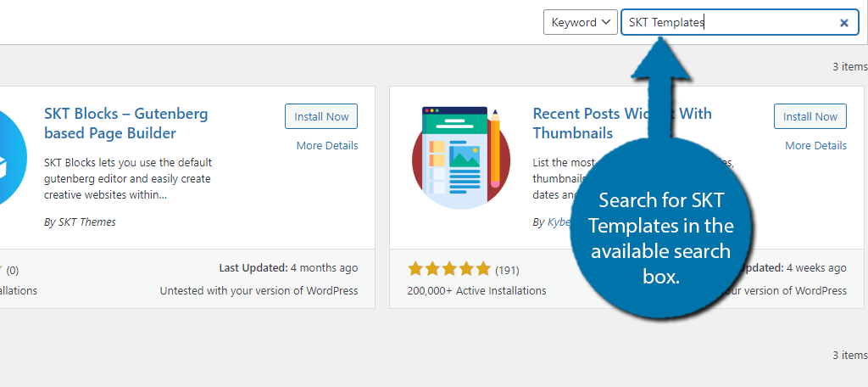The width and height of the screenshot is (868, 387).
Task: Click the (191) ratings count
Action: point(507,271)
